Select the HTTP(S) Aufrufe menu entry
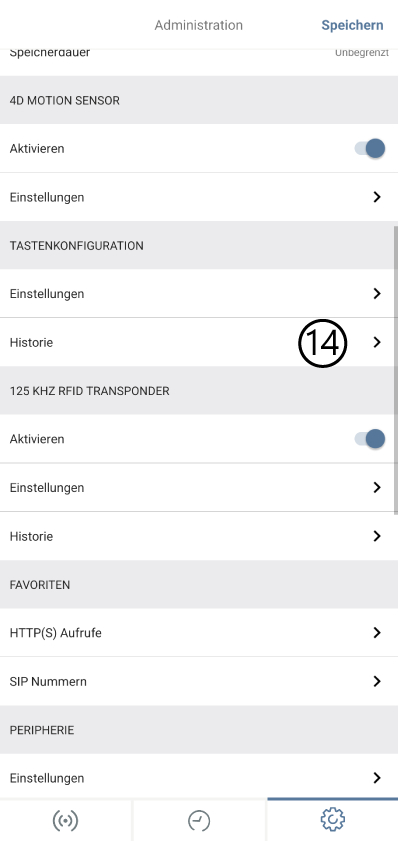This screenshot has width=399, height=841. (200, 633)
